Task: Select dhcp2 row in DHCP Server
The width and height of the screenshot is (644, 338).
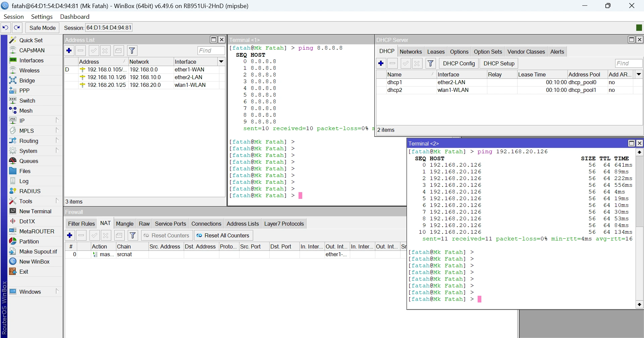Action: click(x=509, y=90)
